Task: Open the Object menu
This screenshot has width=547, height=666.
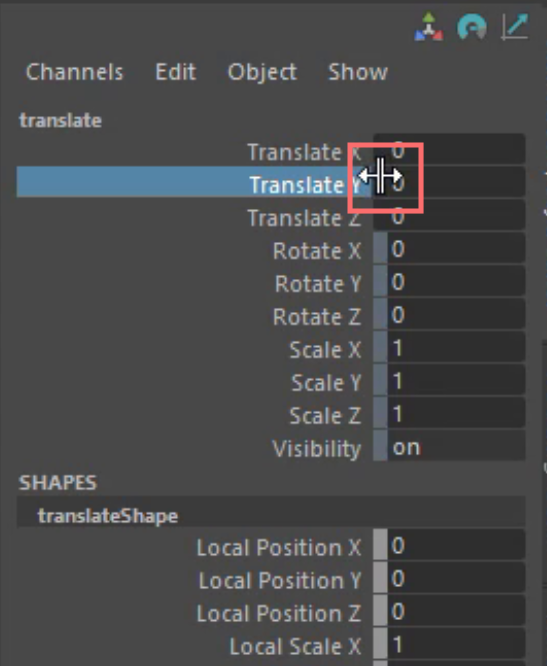Action: pyautogui.click(x=262, y=72)
